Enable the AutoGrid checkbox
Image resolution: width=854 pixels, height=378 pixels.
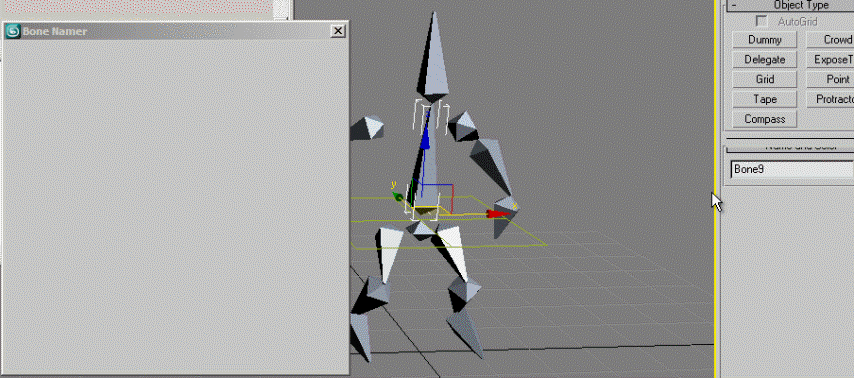pyautogui.click(x=761, y=22)
